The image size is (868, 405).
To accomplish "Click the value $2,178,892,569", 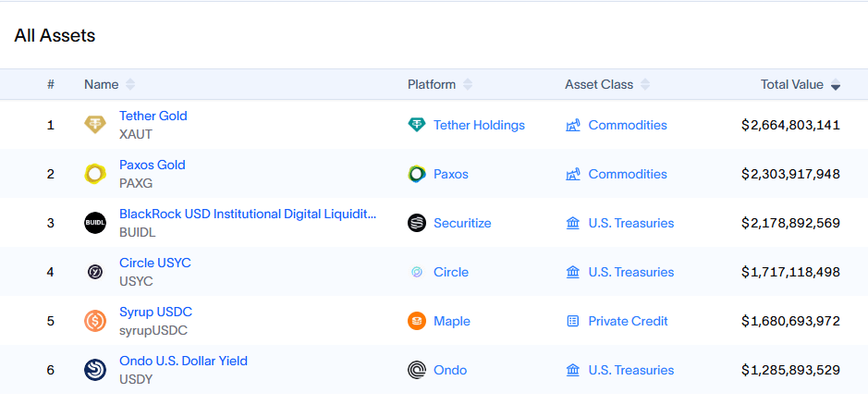I will (x=790, y=223).
